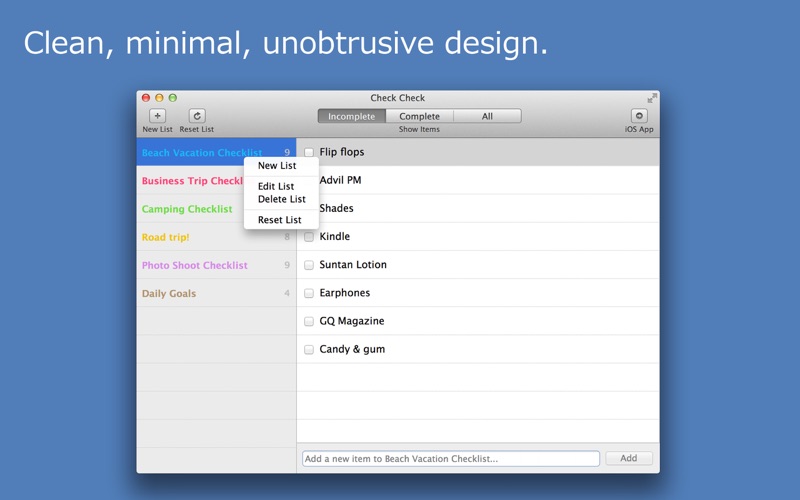Enter fullscreen using the top-right arrows icon
800x500 pixels.
(652, 98)
